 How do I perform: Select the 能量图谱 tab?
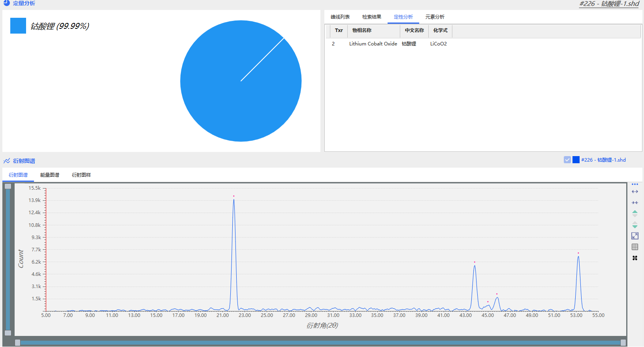(50, 175)
